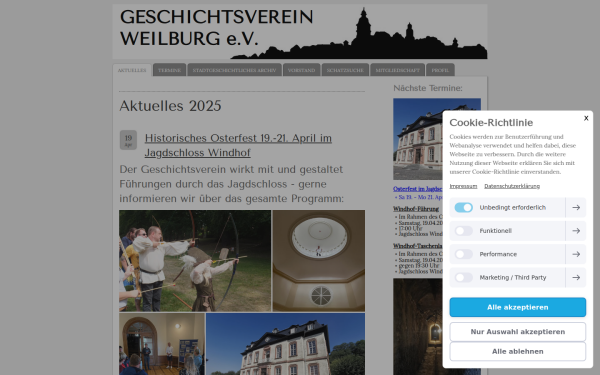
Task: Reject cookies with Alle ablehnen
Action: tap(517, 351)
